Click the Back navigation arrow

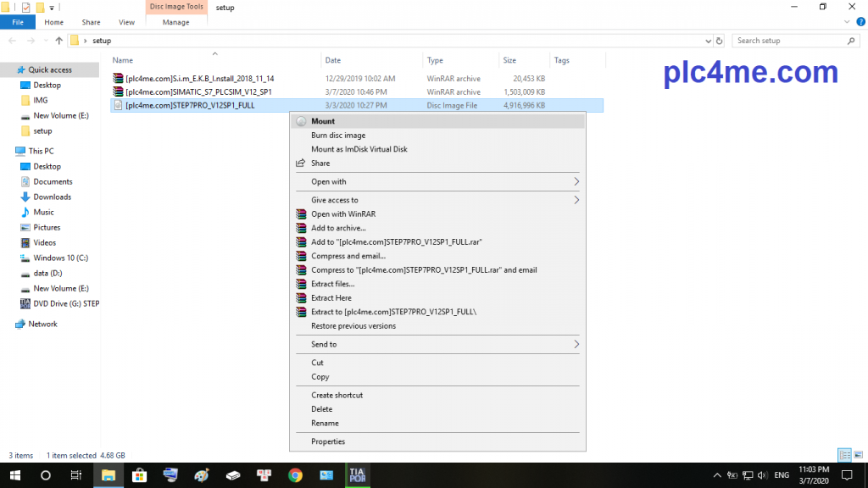(12, 41)
